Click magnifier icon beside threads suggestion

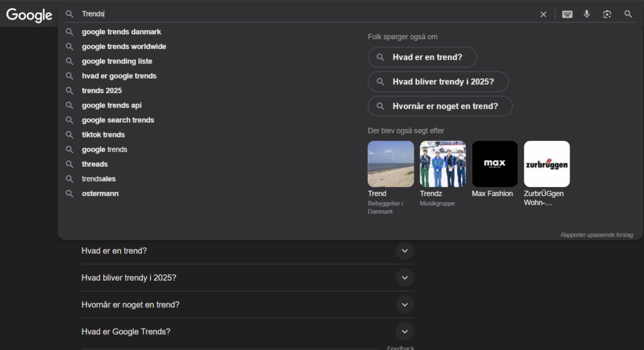tap(69, 164)
